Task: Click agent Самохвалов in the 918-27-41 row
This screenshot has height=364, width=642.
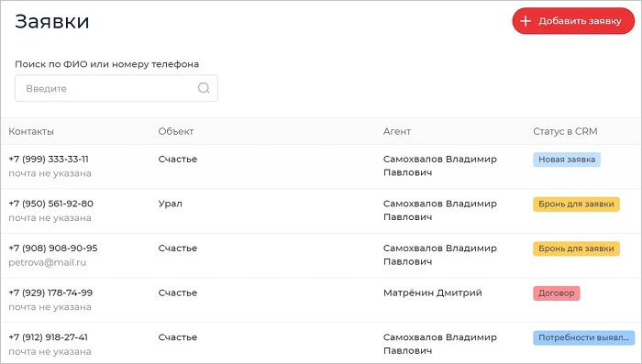Action: tap(440, 345)
